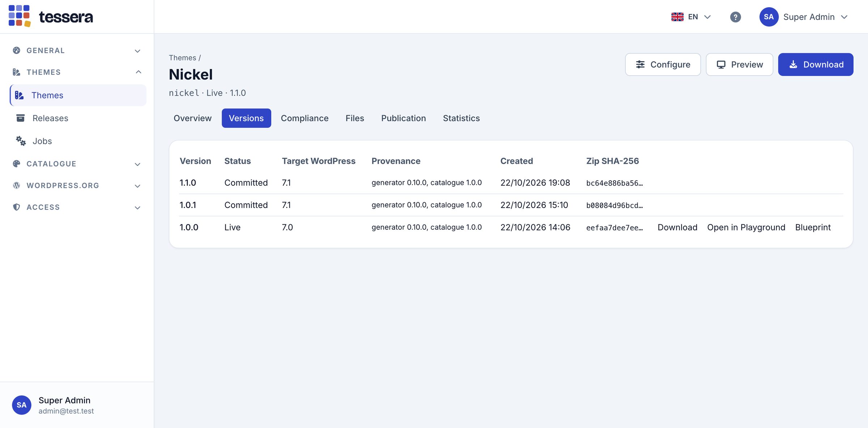Screen dimensions: 868x428
Task: Click the Preview button
Action: click(x=740, y=64)
